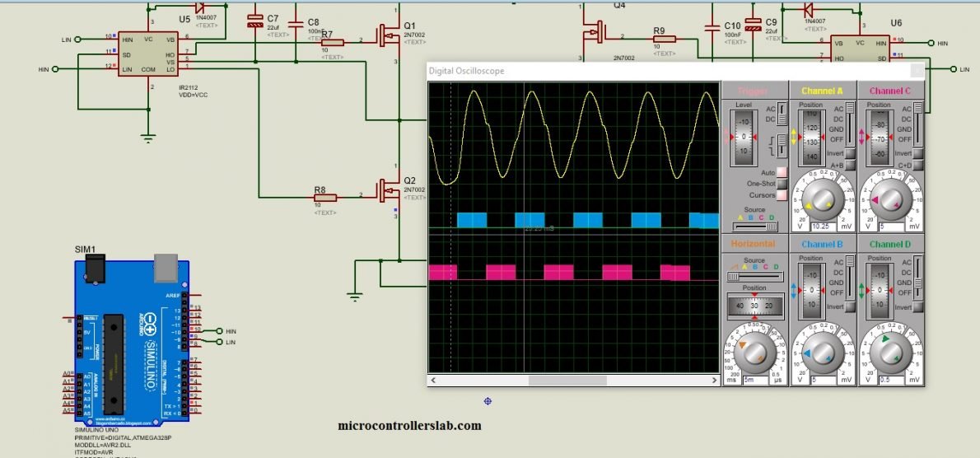The image size is (980, 458).
Task: Select the Q2 2N7002 MOSFET symbol
Action: pos(387,193)
